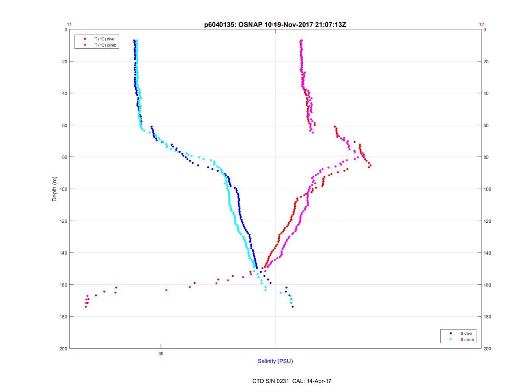Click the 20 tick on the left depth axis

64,62
